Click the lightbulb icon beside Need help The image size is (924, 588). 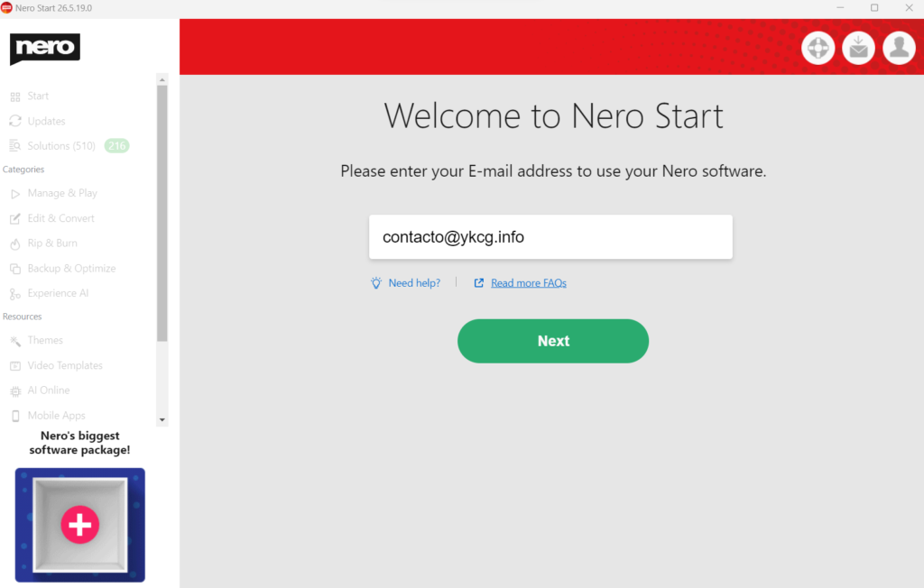pyautogui.click(x=376, y=283)
